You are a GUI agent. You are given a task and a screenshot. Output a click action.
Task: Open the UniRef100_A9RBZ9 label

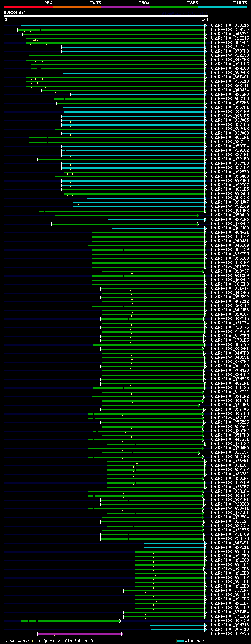click(x=230, y=172)
